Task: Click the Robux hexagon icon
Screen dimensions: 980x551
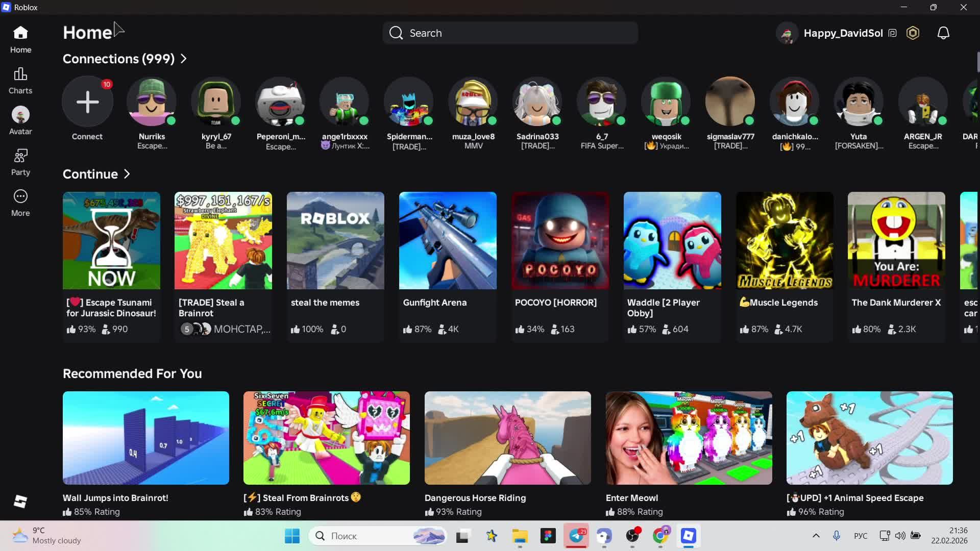Action: click(913, 33)
